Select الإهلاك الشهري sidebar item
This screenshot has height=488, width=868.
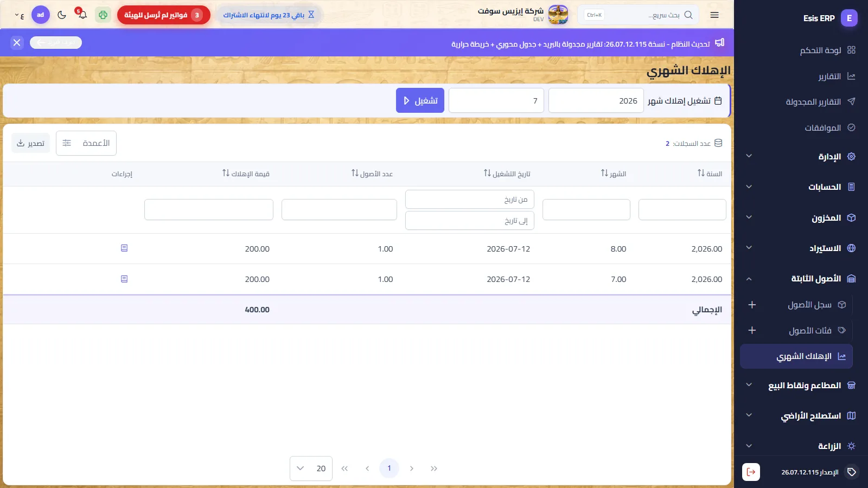pyautogui.click(x=796, y=356)
